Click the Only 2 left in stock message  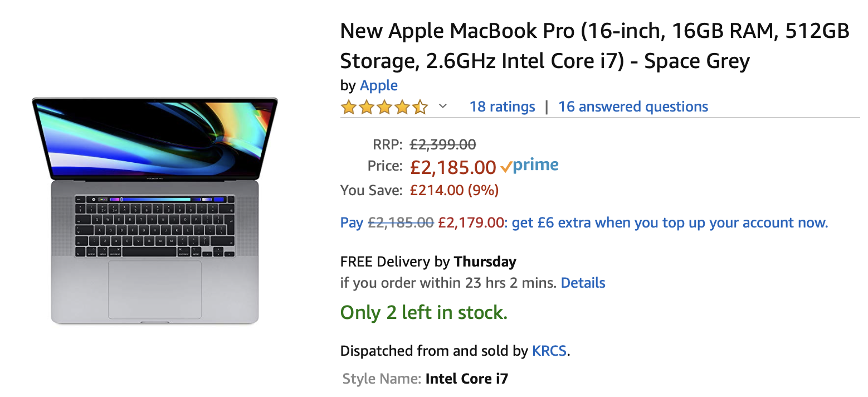[424, 313]
